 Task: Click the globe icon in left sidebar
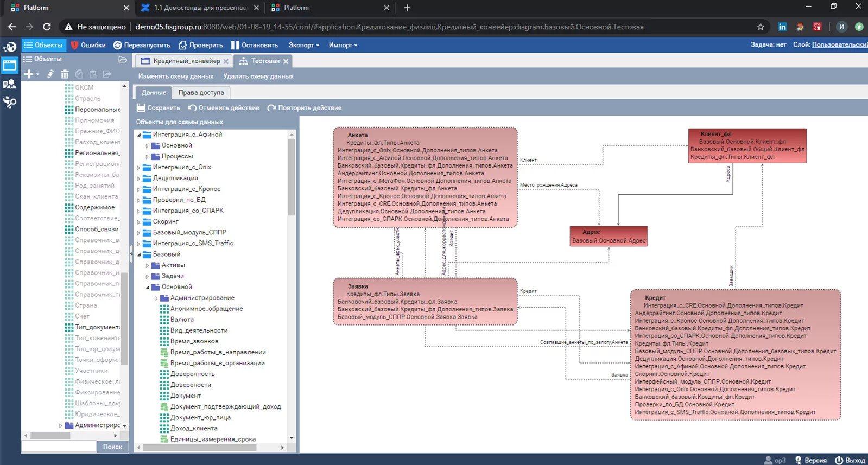tap(10, 47)
